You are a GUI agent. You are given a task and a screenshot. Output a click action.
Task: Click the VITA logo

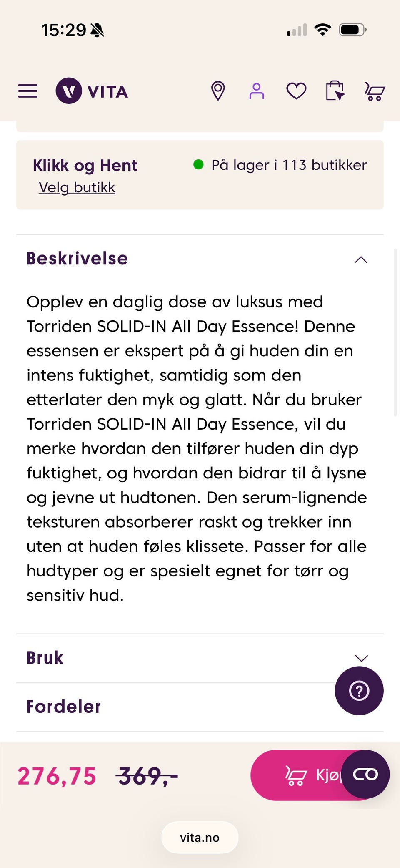(92, 91)
